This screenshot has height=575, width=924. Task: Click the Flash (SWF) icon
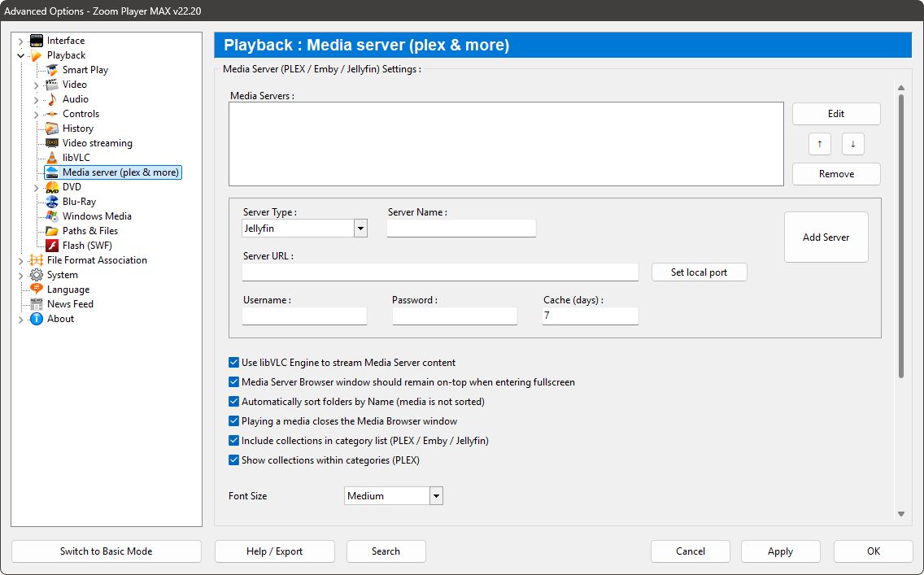[54, 245]
